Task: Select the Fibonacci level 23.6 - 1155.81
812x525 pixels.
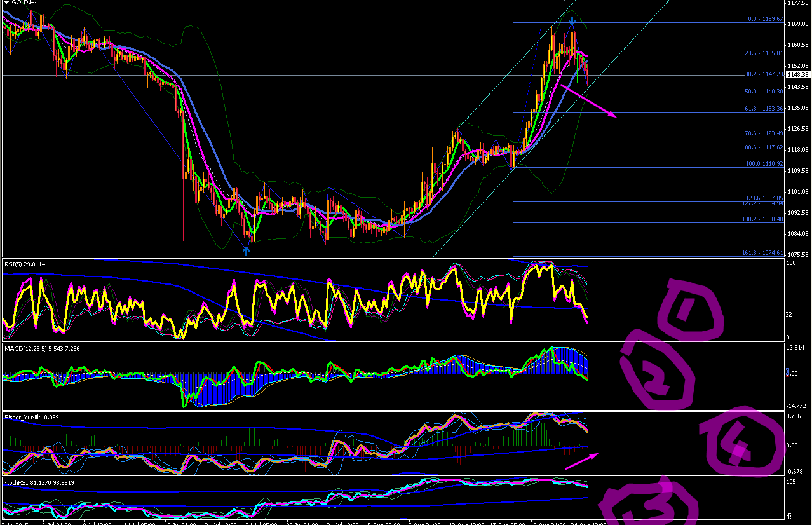Action: click(x=765, y=53)
